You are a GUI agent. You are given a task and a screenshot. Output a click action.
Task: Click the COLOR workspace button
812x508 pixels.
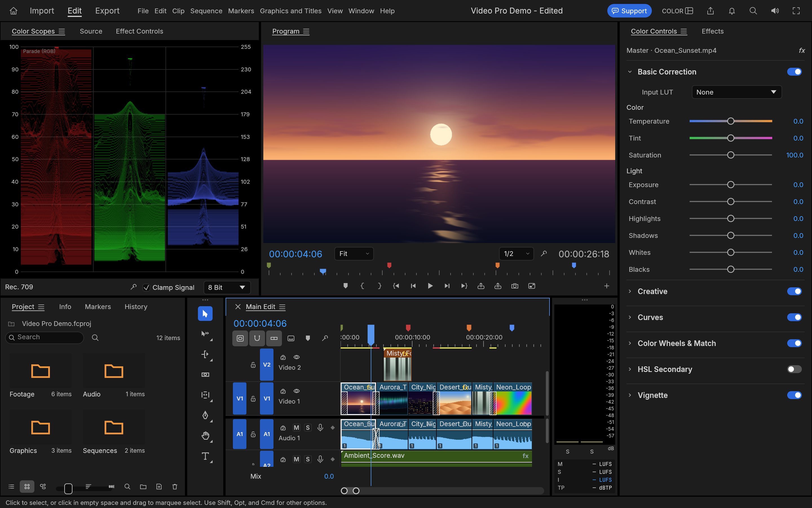(x=677, y=11)
